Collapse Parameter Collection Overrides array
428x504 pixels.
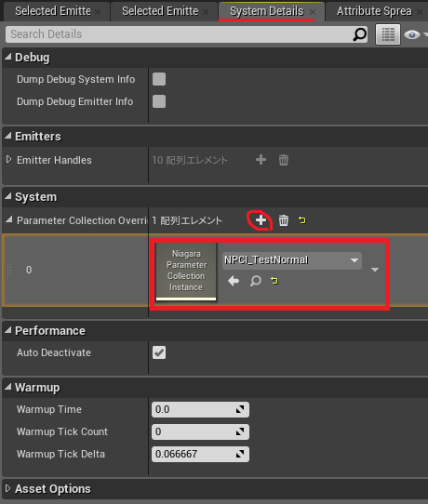(x=9, y=219)
